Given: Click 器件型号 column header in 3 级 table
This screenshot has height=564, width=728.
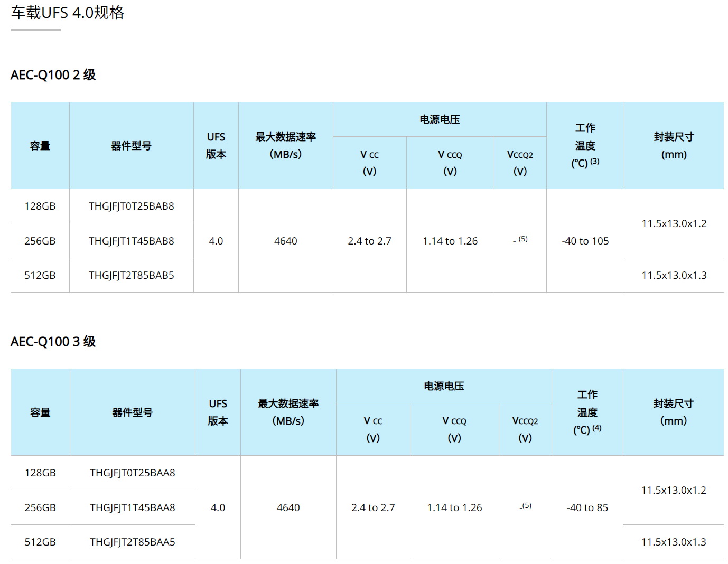Looking at the screenshot, I should 132,412.
